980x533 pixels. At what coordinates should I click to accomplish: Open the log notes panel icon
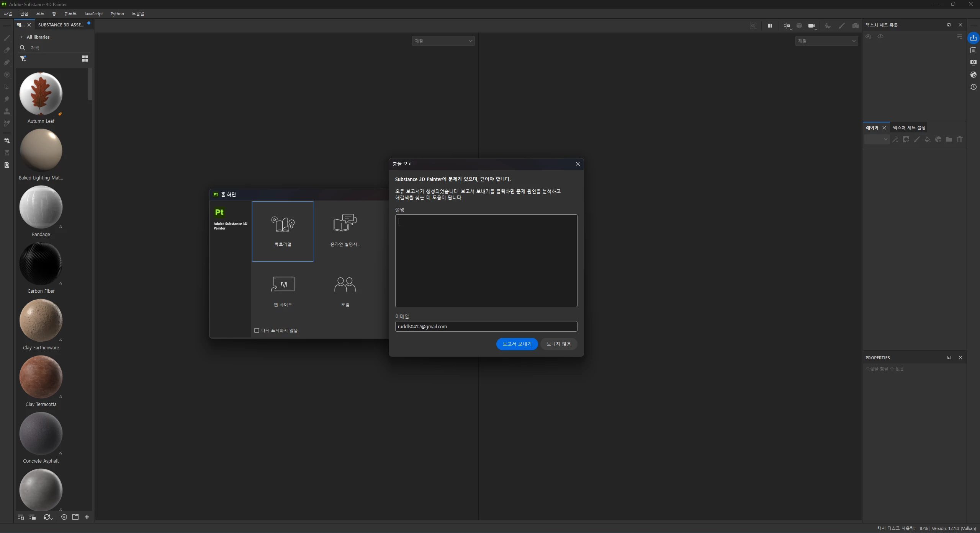[973, 50]
